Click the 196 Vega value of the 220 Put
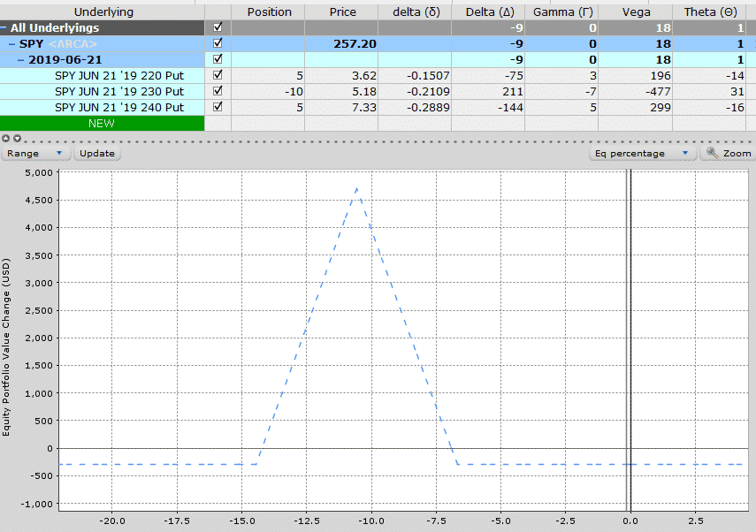 coord(660,76)
